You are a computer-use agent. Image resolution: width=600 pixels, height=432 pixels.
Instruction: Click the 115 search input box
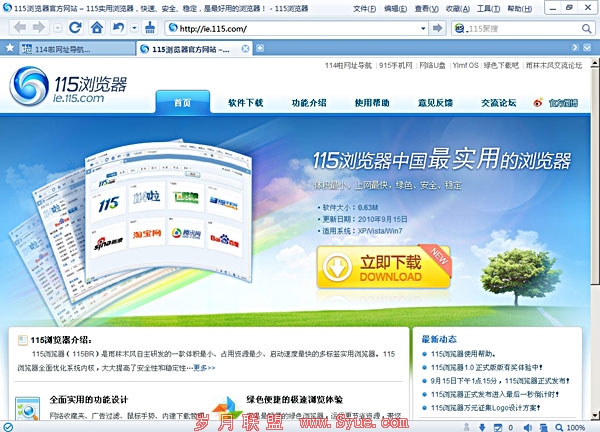[523, 28]
